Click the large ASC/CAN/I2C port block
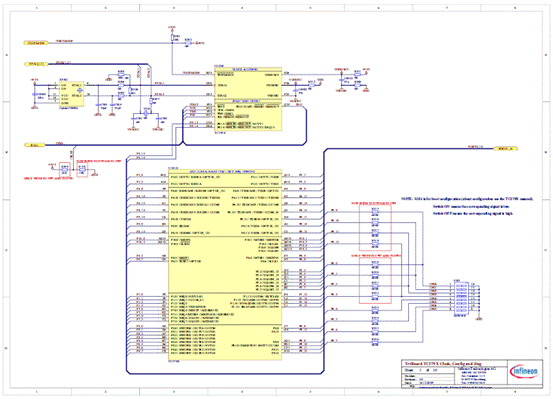 225,265
